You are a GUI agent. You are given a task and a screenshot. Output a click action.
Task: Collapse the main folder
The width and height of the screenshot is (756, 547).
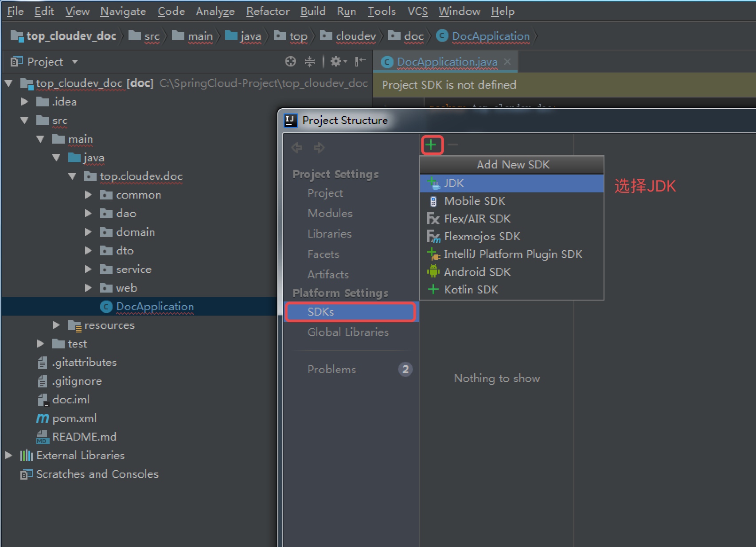click(40, 139)
